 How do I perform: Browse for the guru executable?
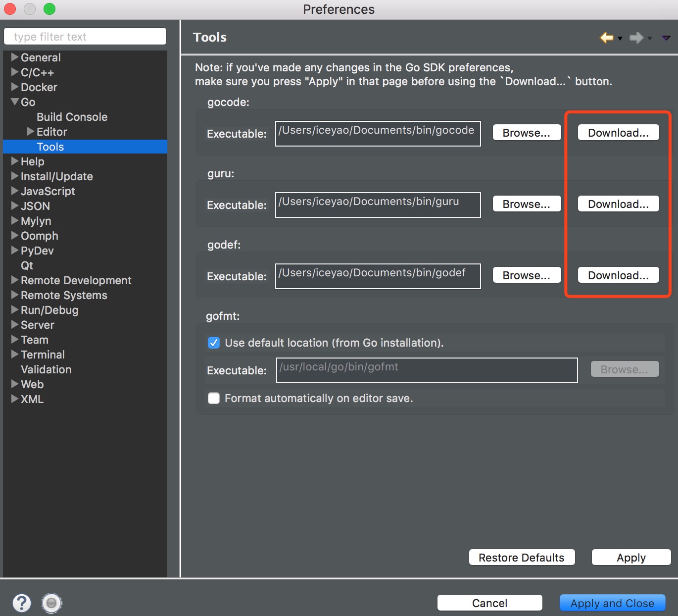point(527,204)
